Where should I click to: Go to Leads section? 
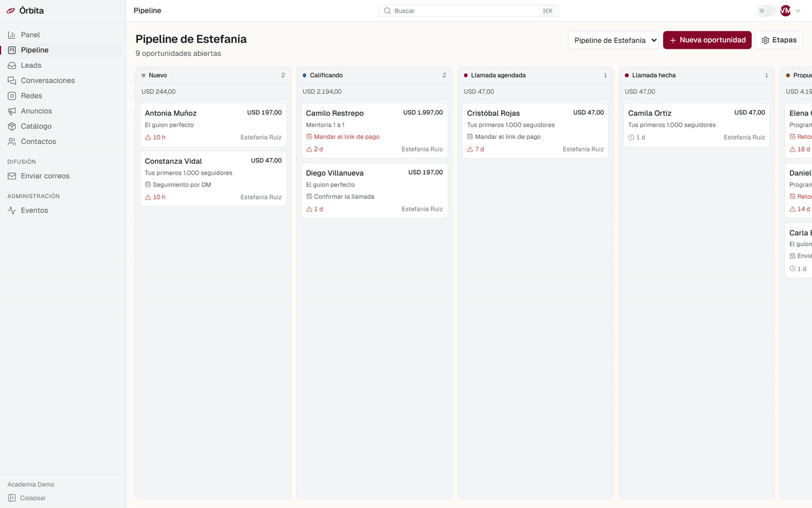tap(63, 65)
